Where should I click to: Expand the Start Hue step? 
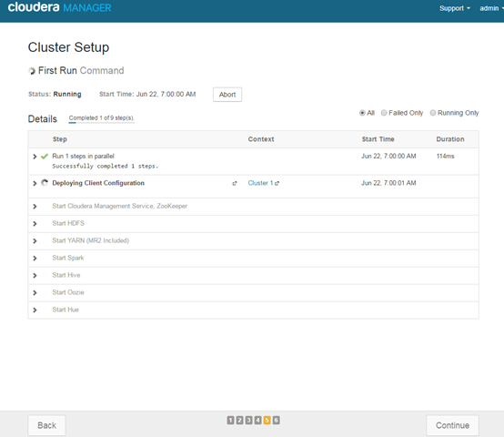[35, 310]
